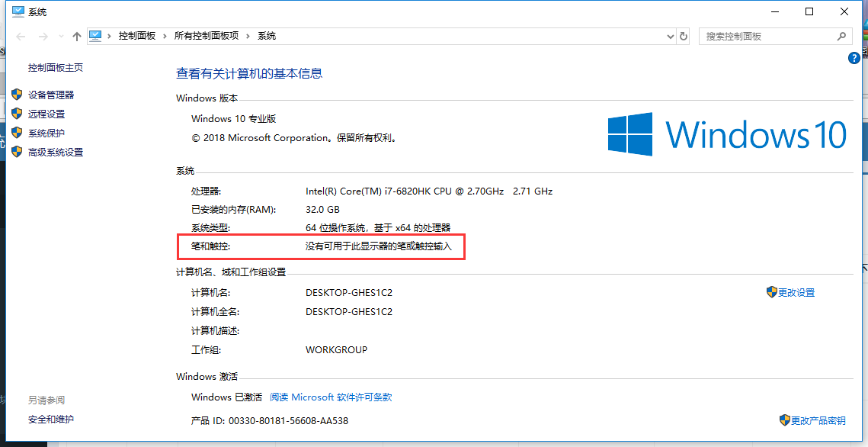
Task: Click the shield icon beside 系统保护
Action: coord(18,133)
